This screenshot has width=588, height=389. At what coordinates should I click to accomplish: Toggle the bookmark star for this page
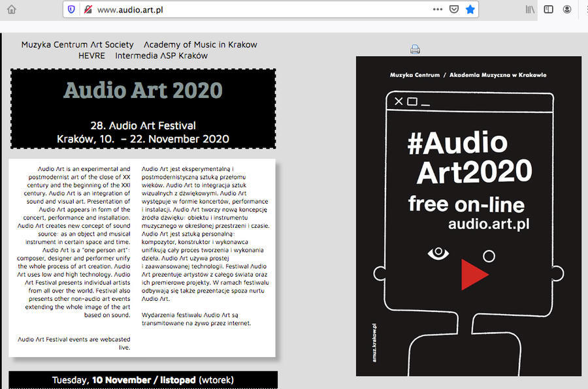pos(470,9)
